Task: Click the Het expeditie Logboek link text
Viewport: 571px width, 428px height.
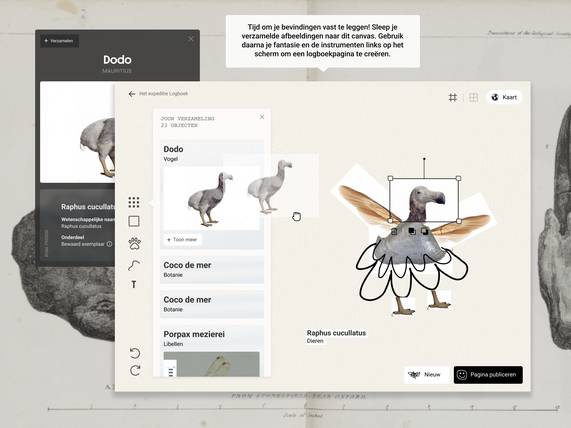Action: pos(164,94)
